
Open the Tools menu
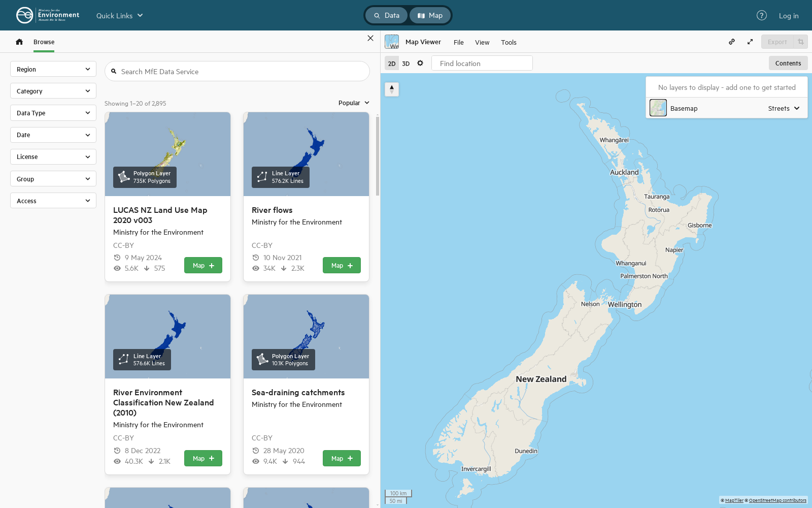click(509, 42)
